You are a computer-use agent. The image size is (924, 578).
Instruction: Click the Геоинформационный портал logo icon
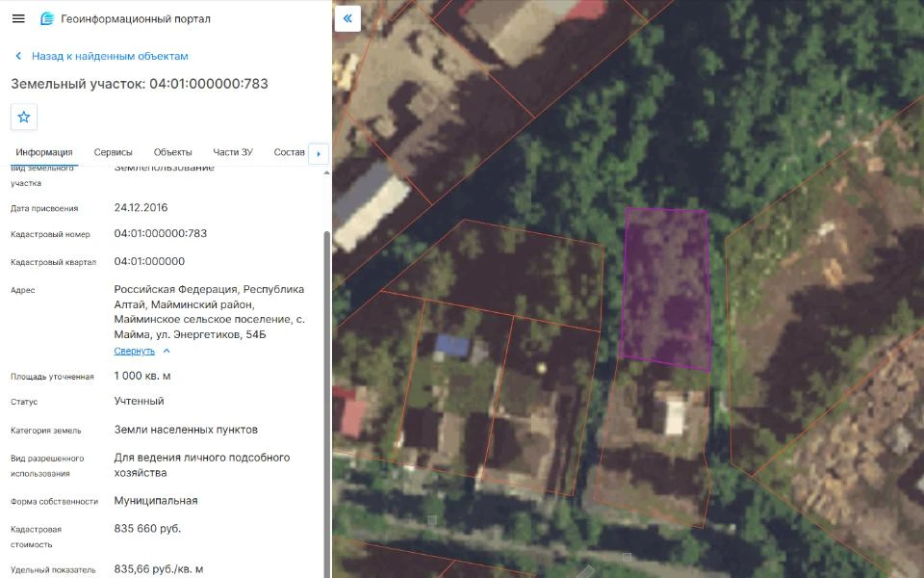click(47, 19)
